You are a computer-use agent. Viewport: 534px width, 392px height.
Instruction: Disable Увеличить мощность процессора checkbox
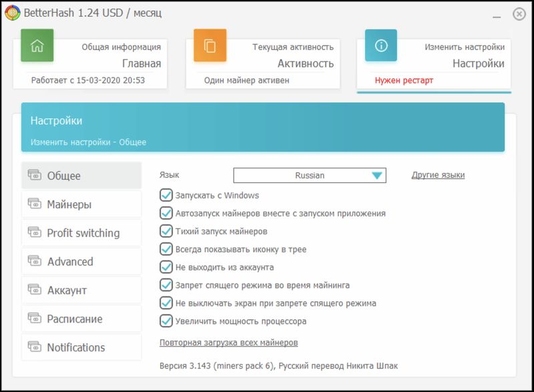pos(166,321)
